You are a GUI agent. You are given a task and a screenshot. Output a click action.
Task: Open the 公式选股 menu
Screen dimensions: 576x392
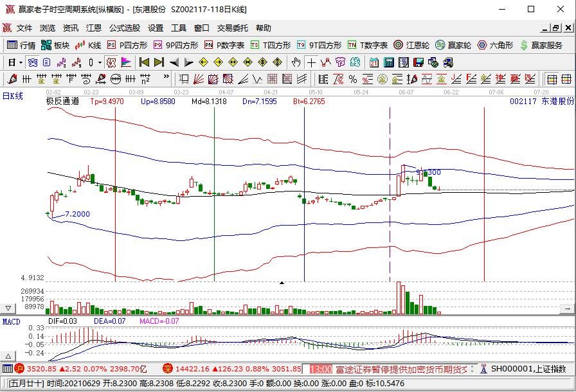pos(125,28)
